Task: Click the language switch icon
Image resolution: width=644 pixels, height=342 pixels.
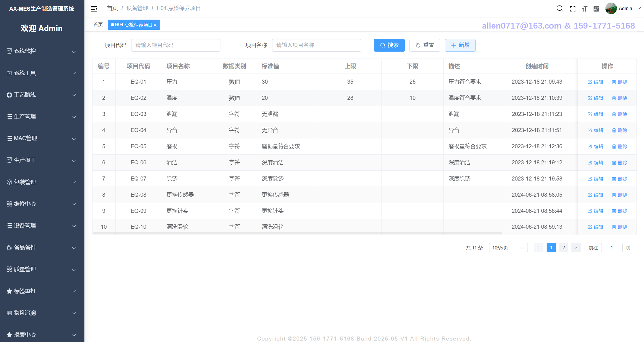Action: point(596,9)
